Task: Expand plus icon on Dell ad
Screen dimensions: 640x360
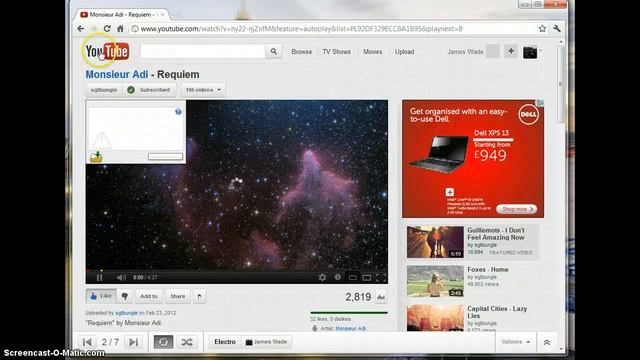Action: coord(450,192)
